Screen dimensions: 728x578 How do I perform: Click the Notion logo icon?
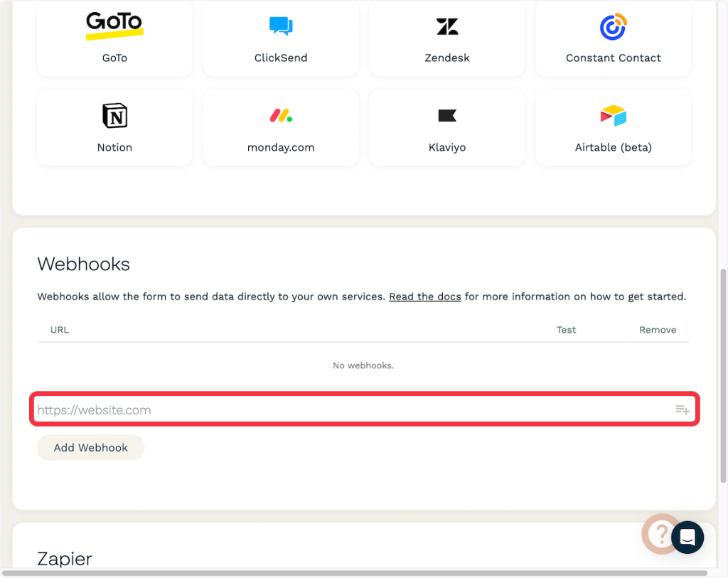[114, 116]
